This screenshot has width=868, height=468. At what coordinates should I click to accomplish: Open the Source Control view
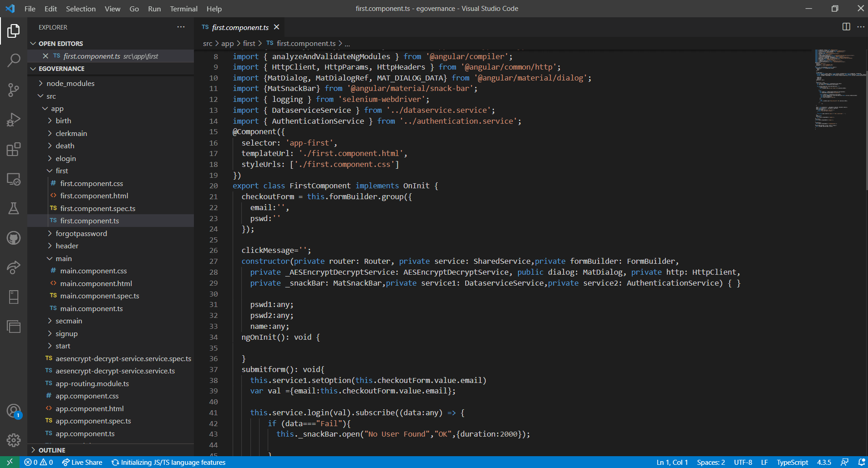click(x=14, y=90)
